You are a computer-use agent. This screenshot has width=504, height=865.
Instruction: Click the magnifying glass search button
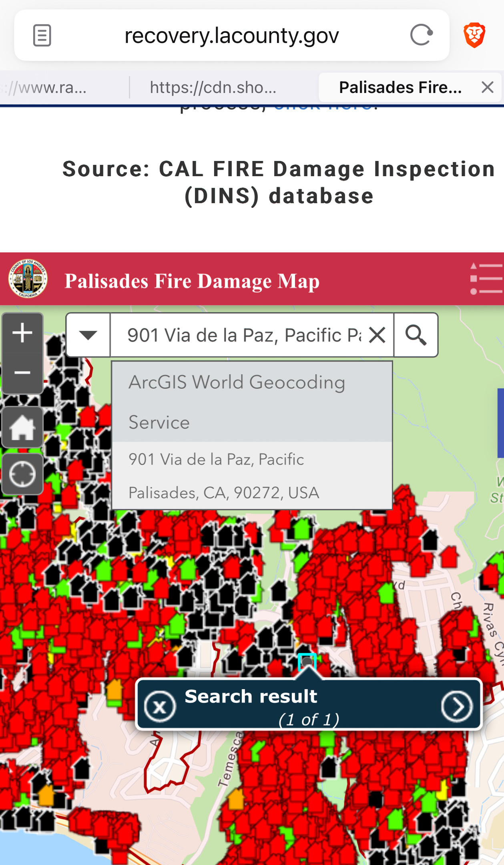click(416, 335)
